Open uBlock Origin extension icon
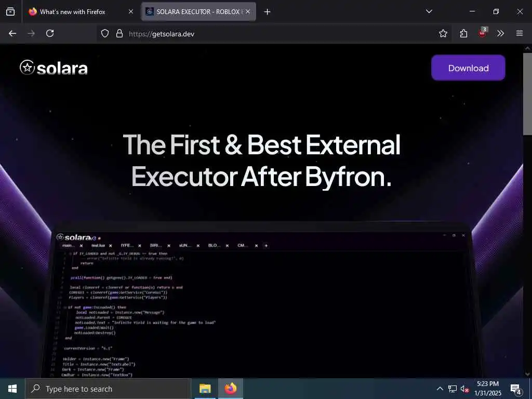Viewport: 532px width, 399px height. 482,33
